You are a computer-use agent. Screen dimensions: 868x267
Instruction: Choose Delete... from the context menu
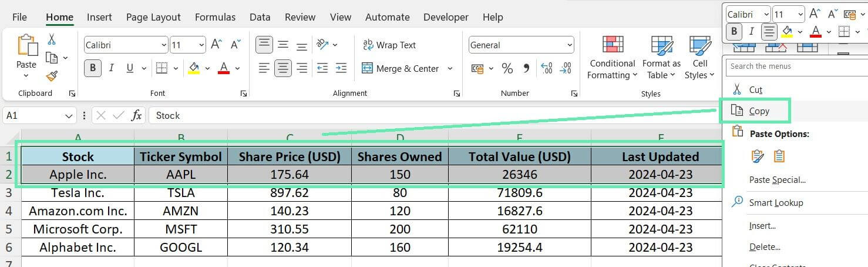(765, 247)
